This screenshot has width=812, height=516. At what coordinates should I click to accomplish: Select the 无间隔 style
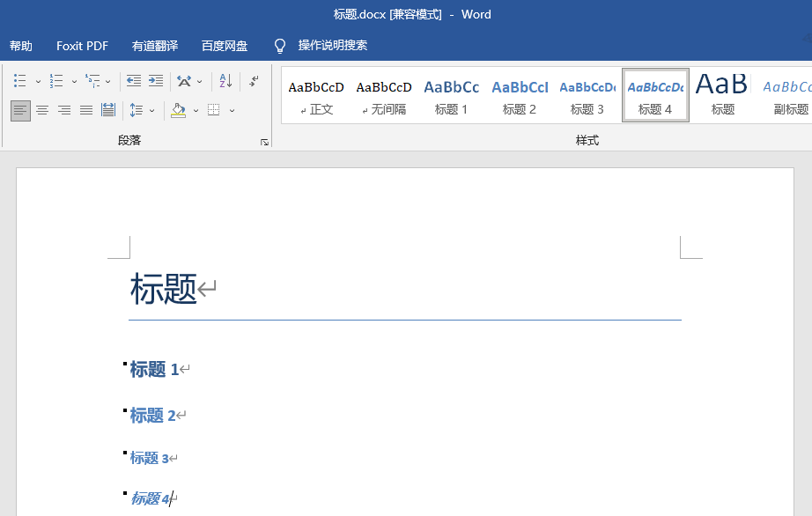[383, 94]
